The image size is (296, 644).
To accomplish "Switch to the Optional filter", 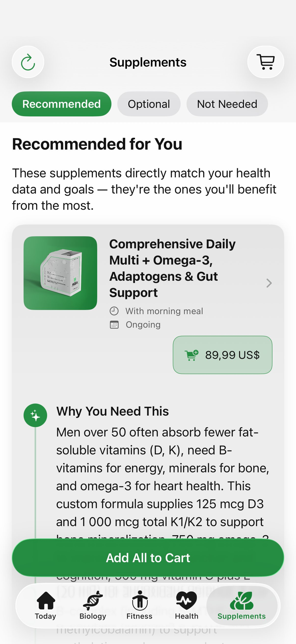I will (x=149, y=104).
